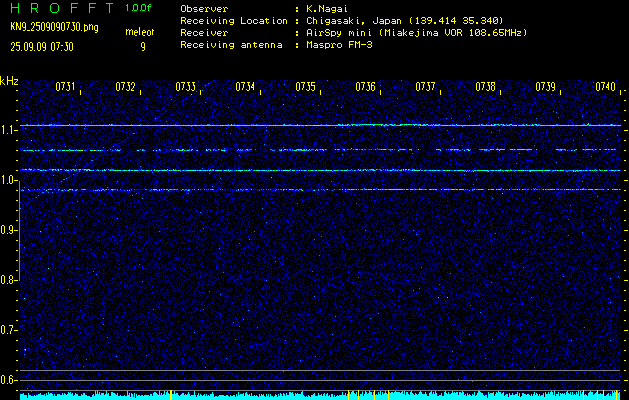This screenshot has width=629, height=400.
Task: Select the 0736 time marker
Action: 365,87
